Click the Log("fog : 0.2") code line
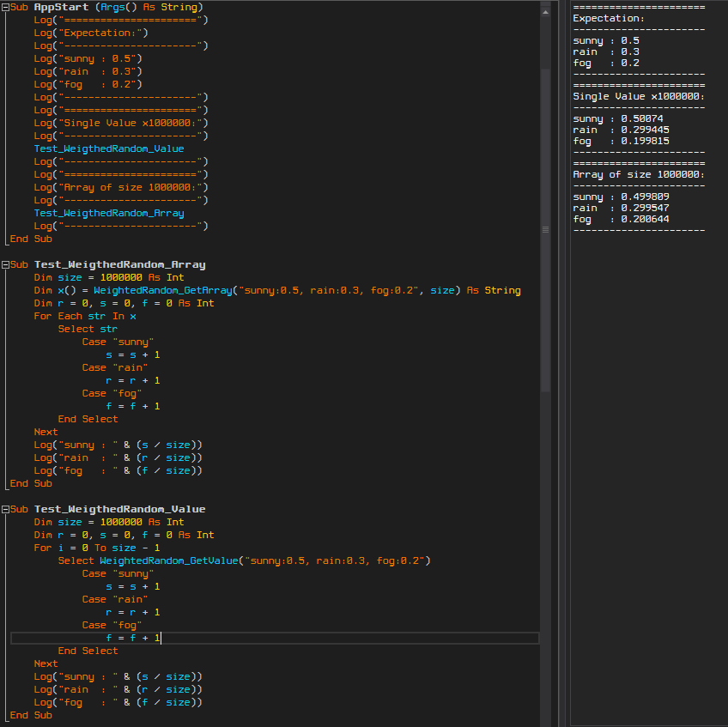The height and width of the screenshot is (727, 728). coord(88,84)
